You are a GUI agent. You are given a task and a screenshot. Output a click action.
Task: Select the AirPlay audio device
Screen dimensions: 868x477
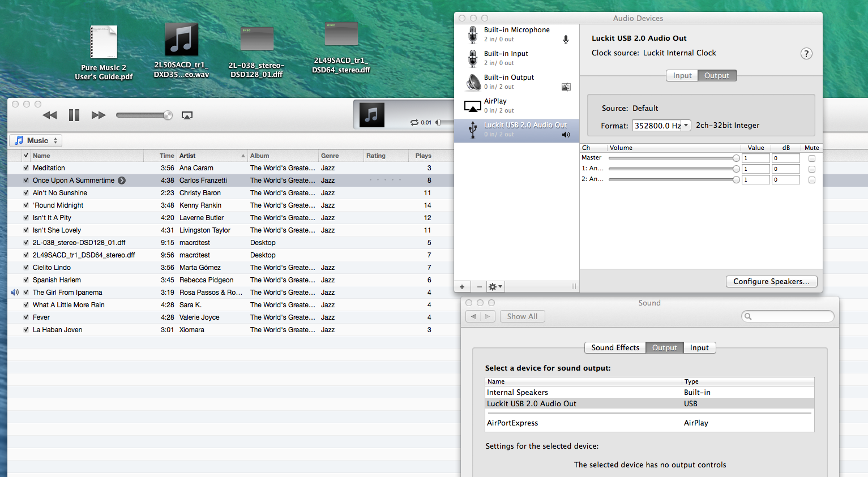[x=516, y=106]
